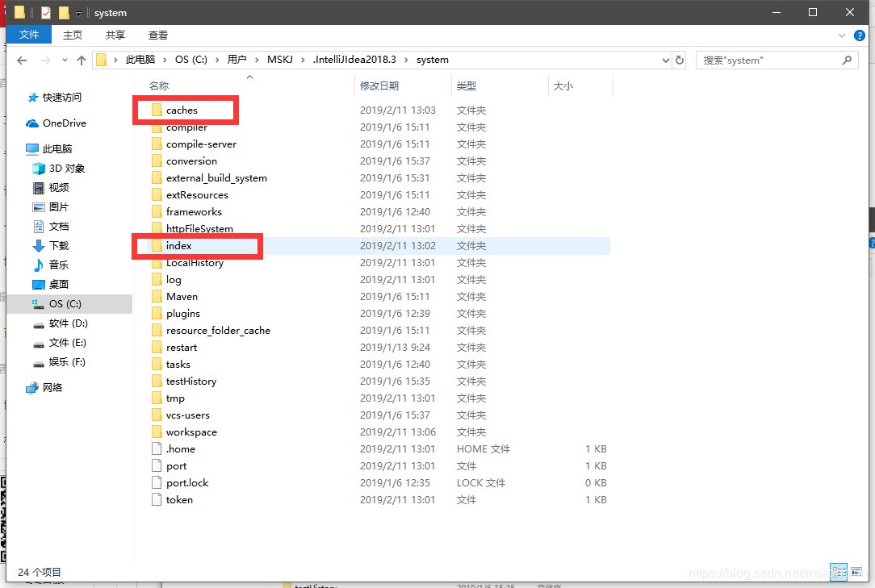Select the 文件 (E:) drive in sidebar
The image size is (875, 588).
tap(67, 343)
